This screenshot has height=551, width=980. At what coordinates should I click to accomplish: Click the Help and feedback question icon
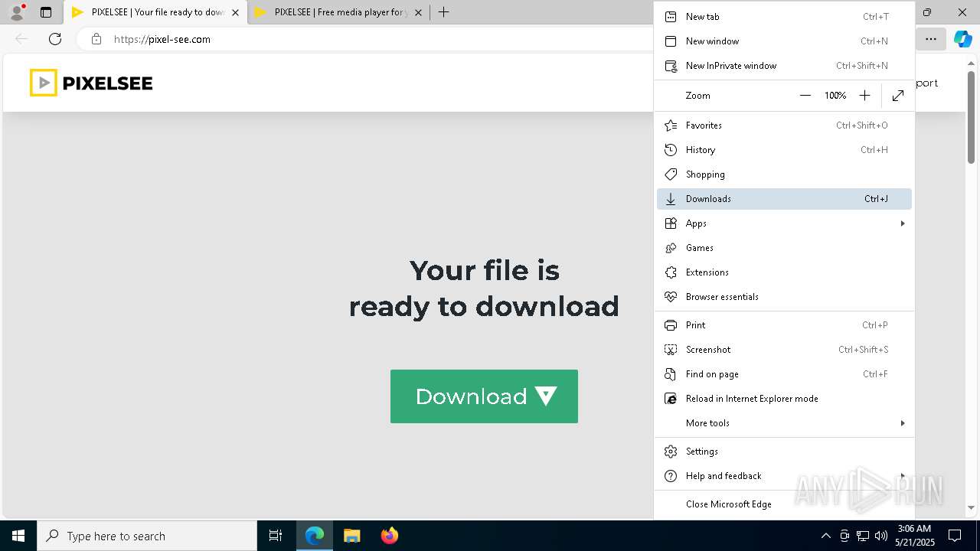point(671,476)
